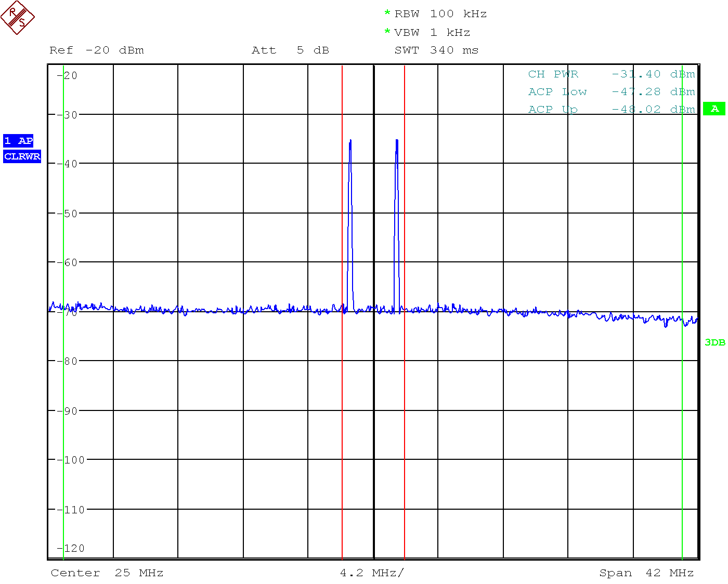The width and height of the screenshot is (728, 584).
Task: Click the CH PWR -31.40 dBm readout
Action: [612, 74]
